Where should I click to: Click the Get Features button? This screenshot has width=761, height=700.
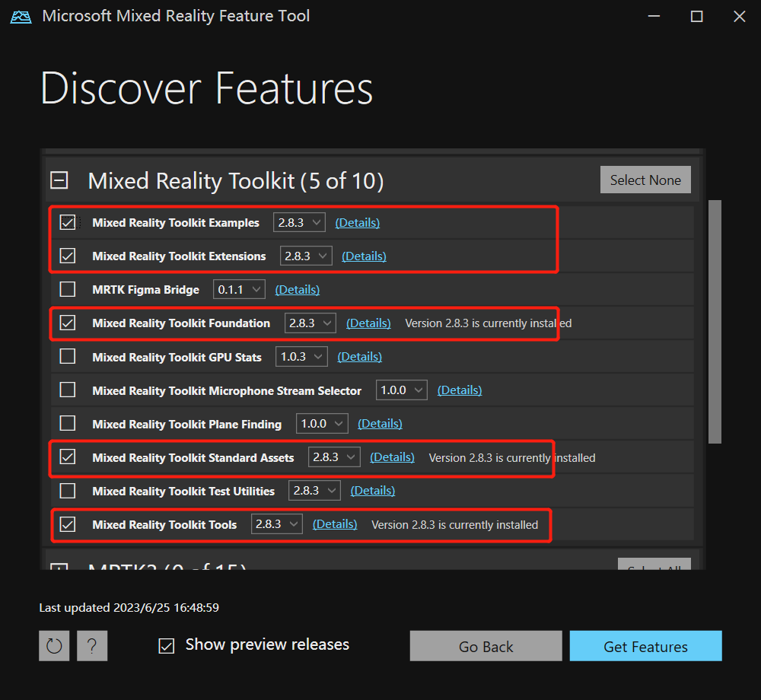pyautogui.click(x=645, y=646)
